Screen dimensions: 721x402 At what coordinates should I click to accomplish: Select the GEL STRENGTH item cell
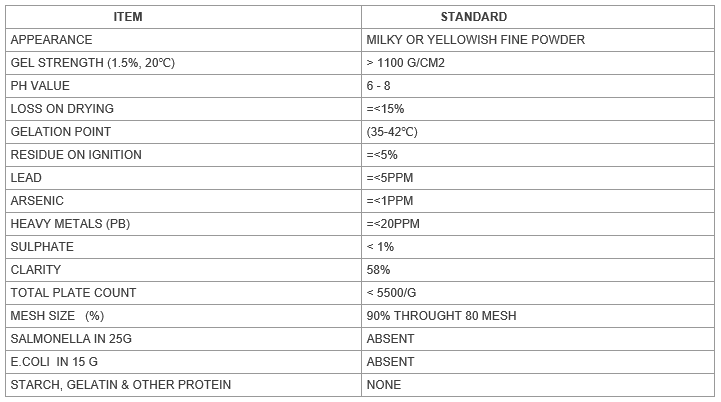click(x=92, y=63)
